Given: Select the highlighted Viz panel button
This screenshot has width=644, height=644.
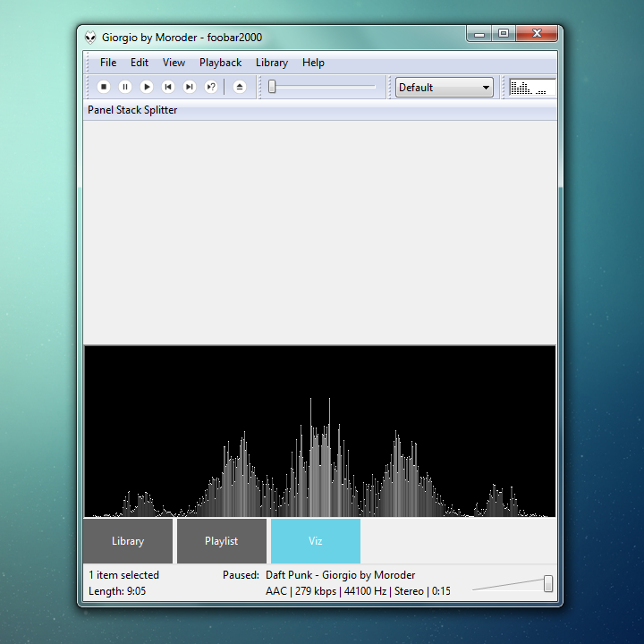Looking at the screenshot, I should (316, 541).
